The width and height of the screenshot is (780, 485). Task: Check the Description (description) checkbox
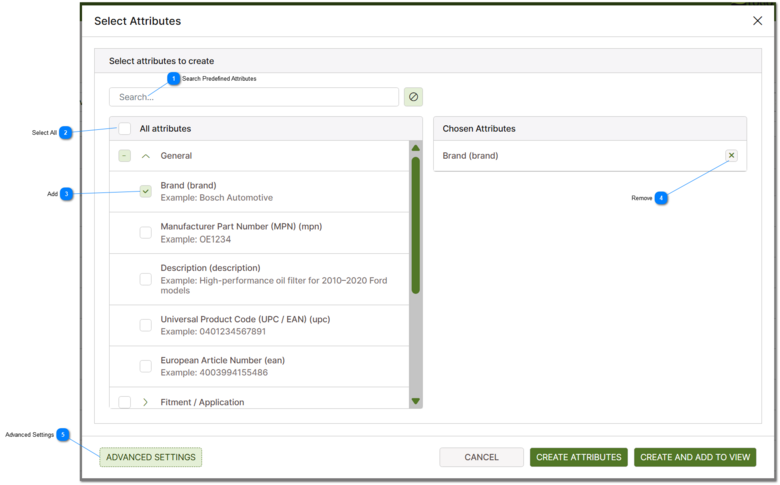pos(145,279)
